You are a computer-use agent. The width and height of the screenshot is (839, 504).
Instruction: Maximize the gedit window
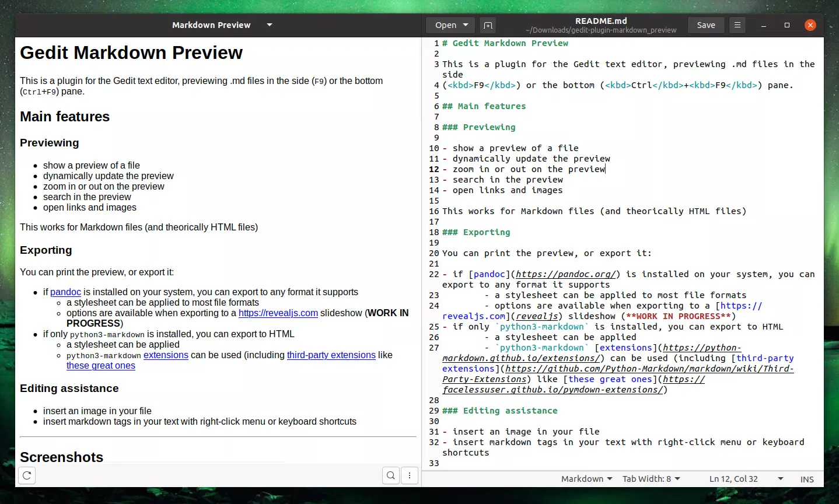(787, 25)
